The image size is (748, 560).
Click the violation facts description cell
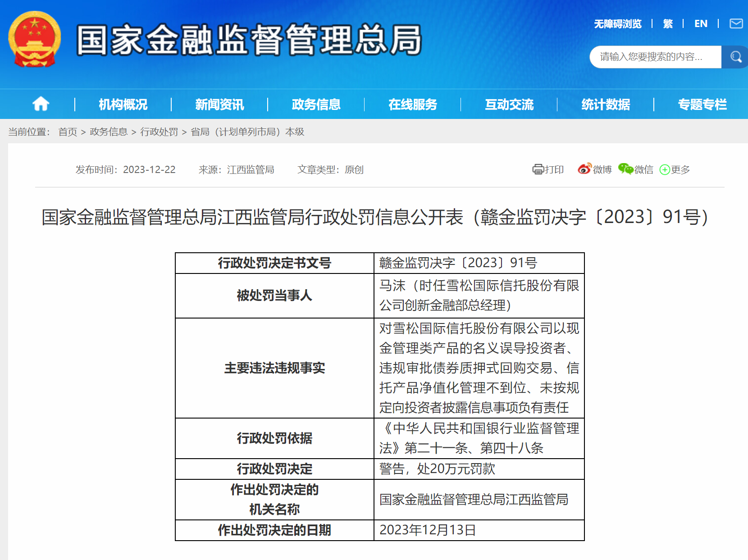click(479, 368)
